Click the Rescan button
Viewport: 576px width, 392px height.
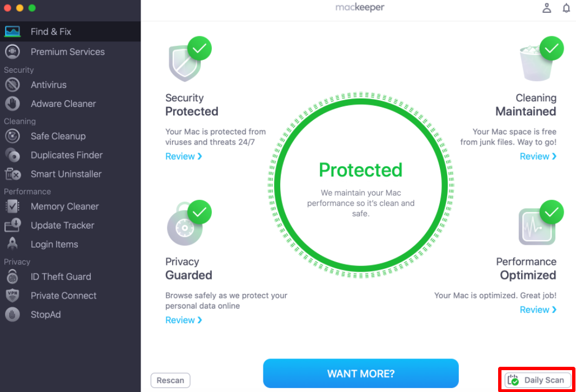click(170, 380)
